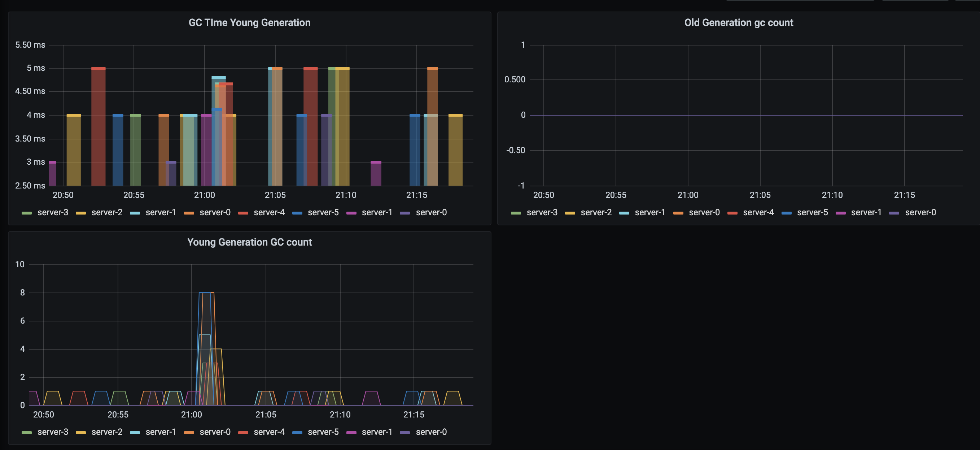This screenshot has width=980, height=450.
Task: Click the flat zero line in Old Generation gc count chart
Action: click(746, 115)
